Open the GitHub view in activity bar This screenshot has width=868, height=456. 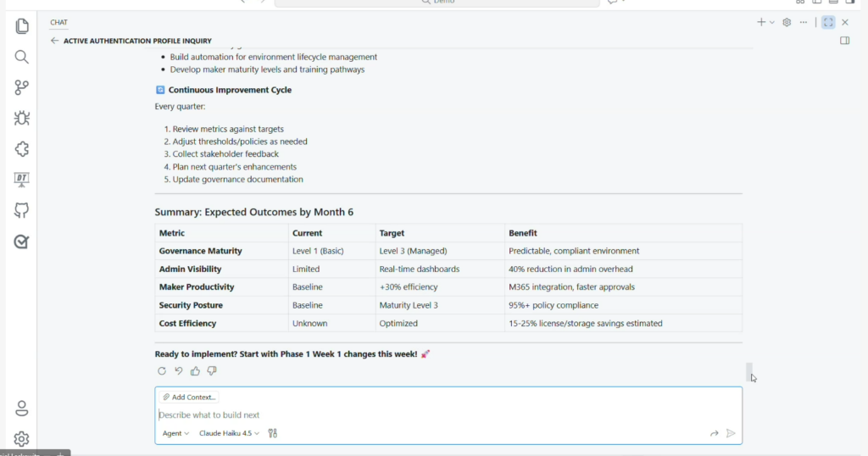click(21, 210)
